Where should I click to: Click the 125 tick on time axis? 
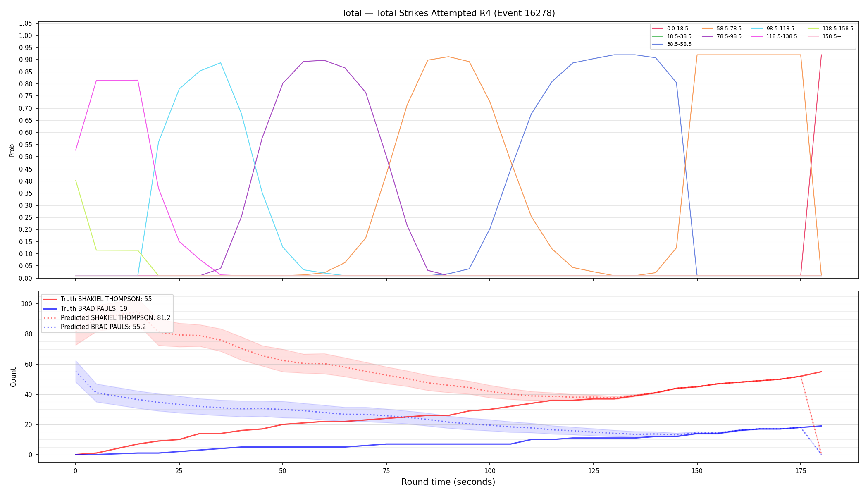593,470
